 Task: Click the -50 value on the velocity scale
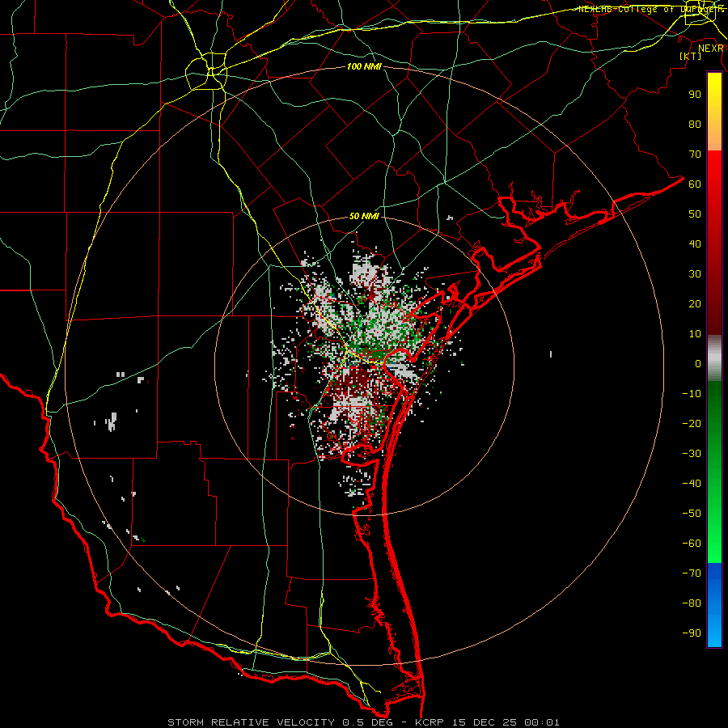(692, 514)
